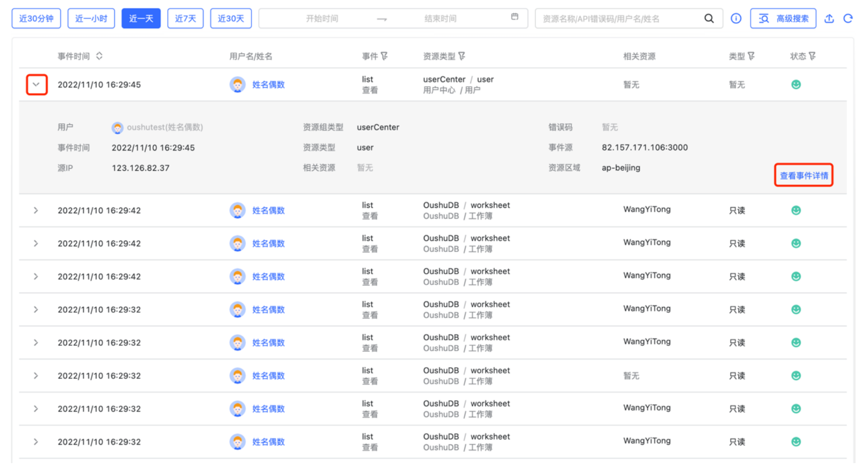The width and height of the screenshot is (868, 475).
Task: Sort by 事件时间 column arrows
Action: point(99,56)
